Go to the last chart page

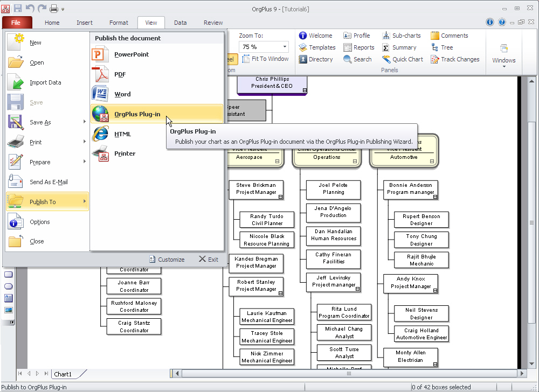tap(46, 374)
